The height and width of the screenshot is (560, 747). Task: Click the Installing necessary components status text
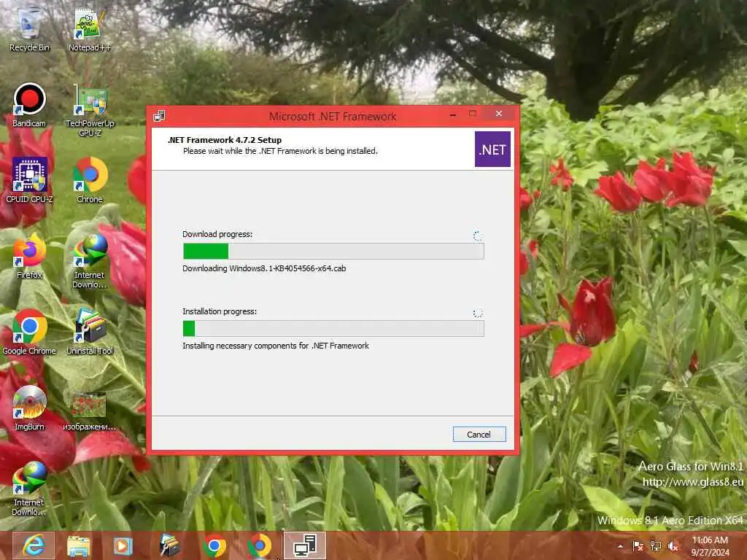276,346
